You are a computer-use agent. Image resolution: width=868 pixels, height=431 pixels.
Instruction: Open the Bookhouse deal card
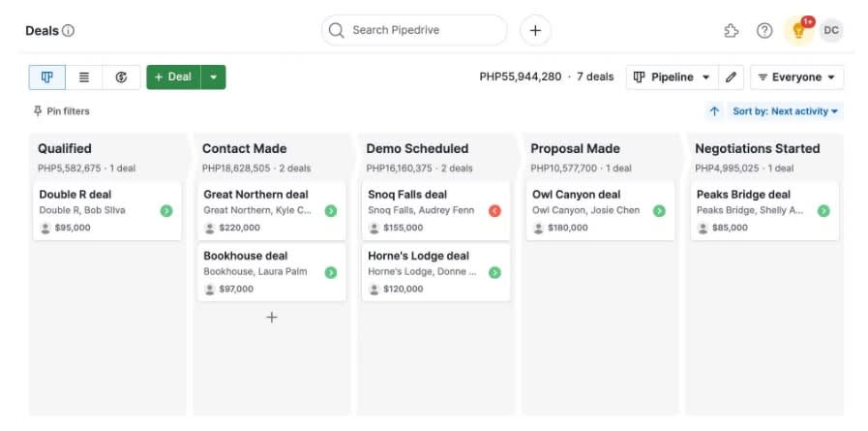point(272,272)
